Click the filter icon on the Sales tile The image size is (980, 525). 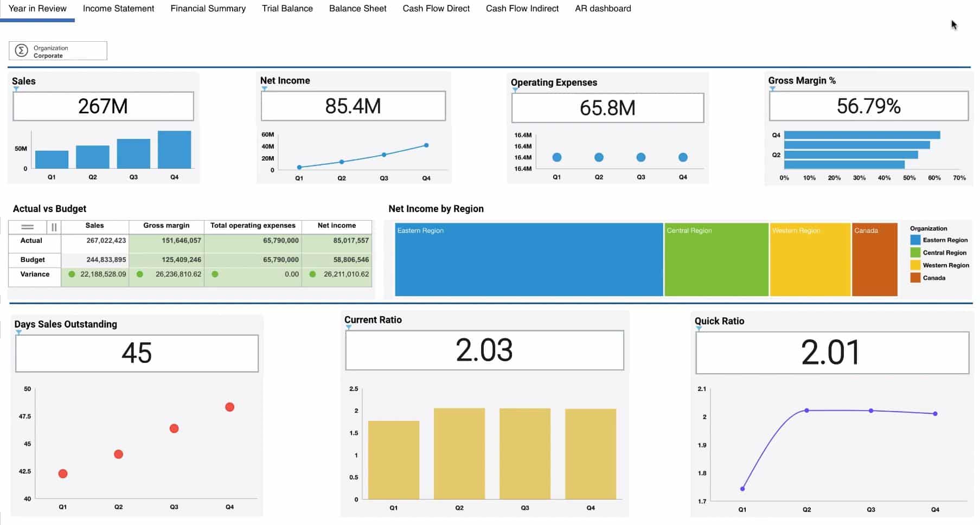coord(16,89)
